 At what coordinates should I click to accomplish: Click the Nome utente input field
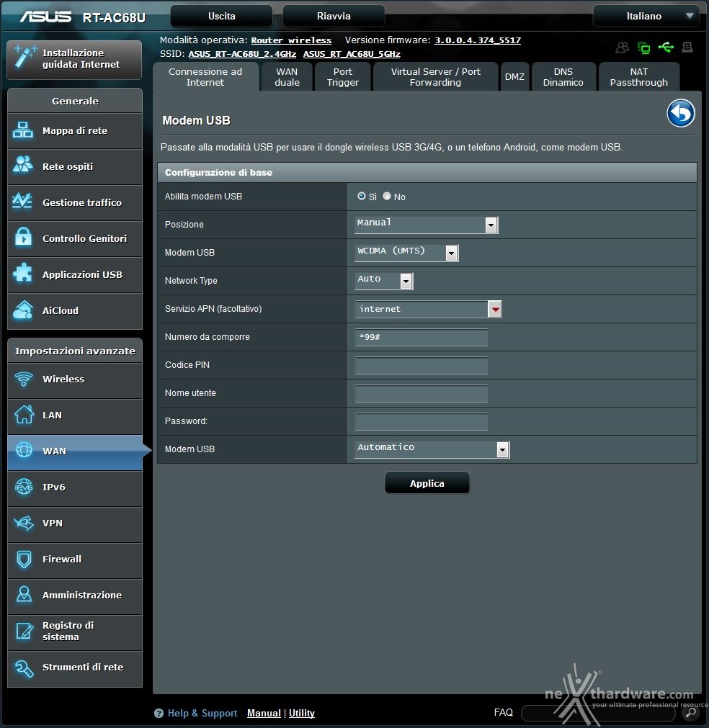pyautogui.click(x=422, y=393)
